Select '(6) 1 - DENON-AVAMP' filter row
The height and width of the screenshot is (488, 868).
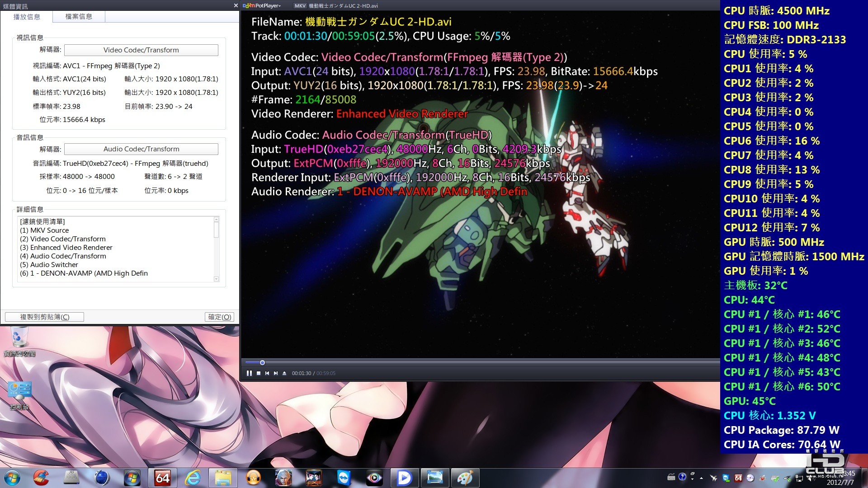[84, 273]
